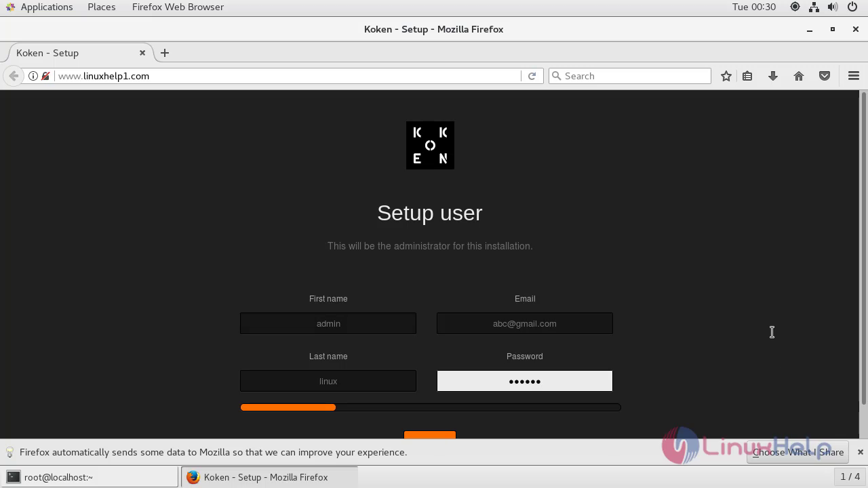The height and width of the screenshot is (488, 868).
Task: Open the site information icon in URL bar
Action: coord(33,76)
